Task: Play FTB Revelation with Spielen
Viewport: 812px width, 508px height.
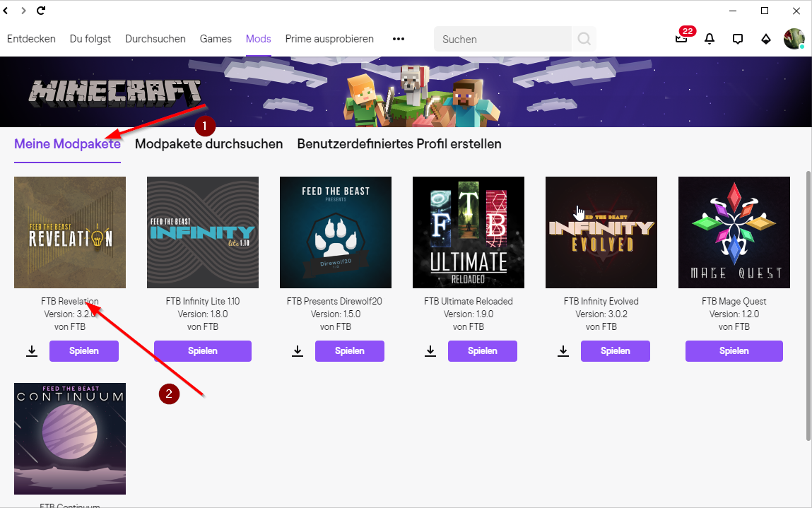Action: [x=84, y=351]
